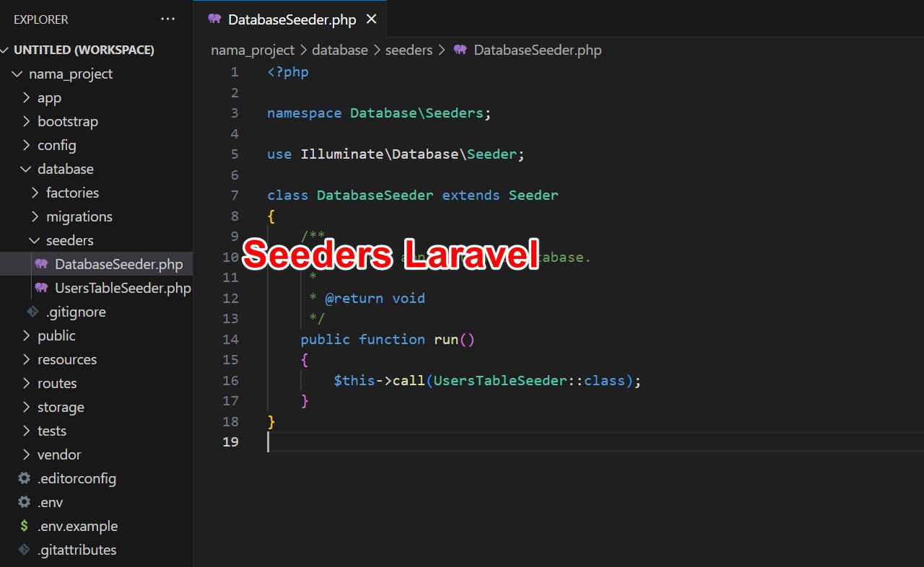Viewport: 924px width, 567px height.
Task: Click database in the breadcrumb
Action: 340,50
